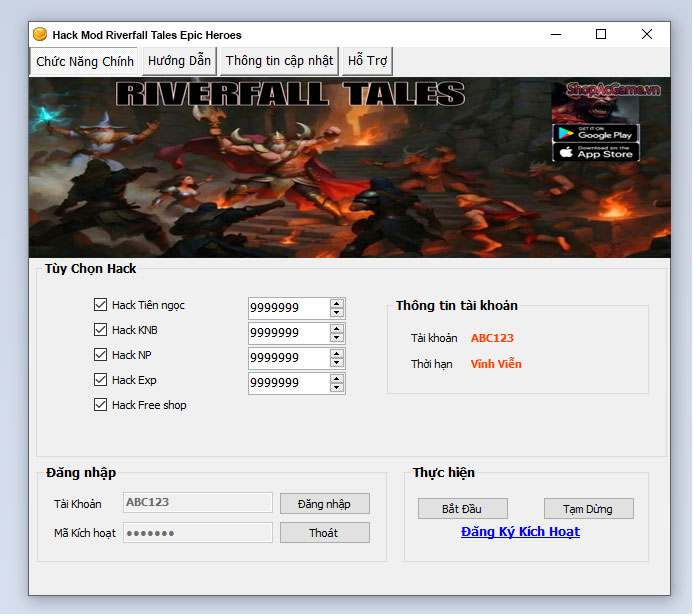Open the Đăng Ký Kích Hoạt link
The image size is (693, 616).
pyautogui.click(x=520, y=532)
